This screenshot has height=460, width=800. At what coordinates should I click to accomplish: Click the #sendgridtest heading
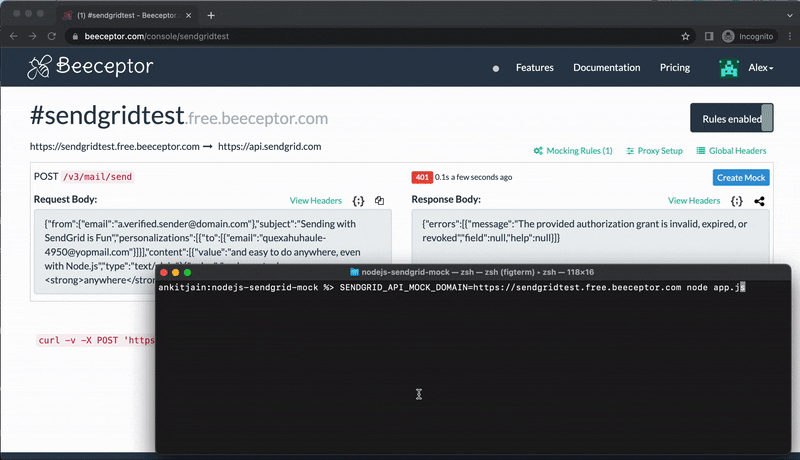(107, 115)
